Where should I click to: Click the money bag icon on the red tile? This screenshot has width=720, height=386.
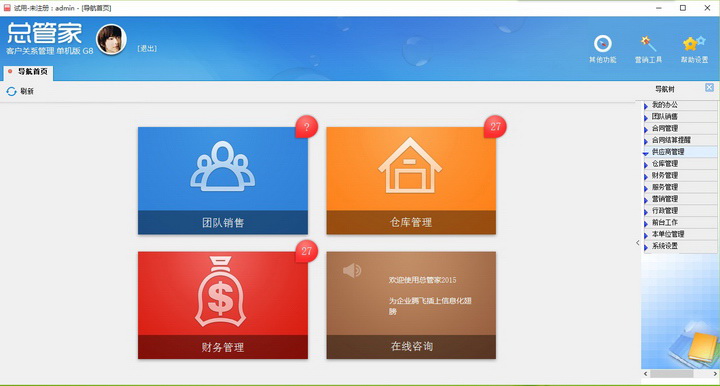(x=221, y=291)
